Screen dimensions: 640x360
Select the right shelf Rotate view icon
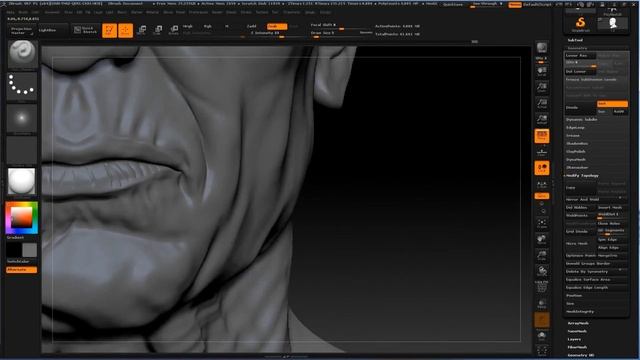[x=542, y=271]
